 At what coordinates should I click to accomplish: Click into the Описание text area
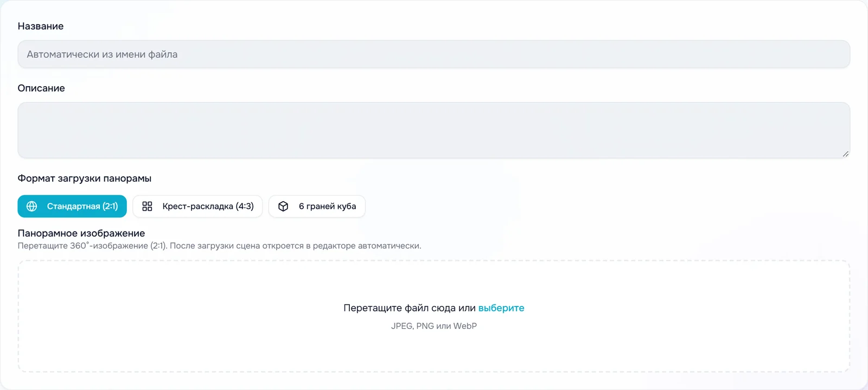click(x=433, y=130)
